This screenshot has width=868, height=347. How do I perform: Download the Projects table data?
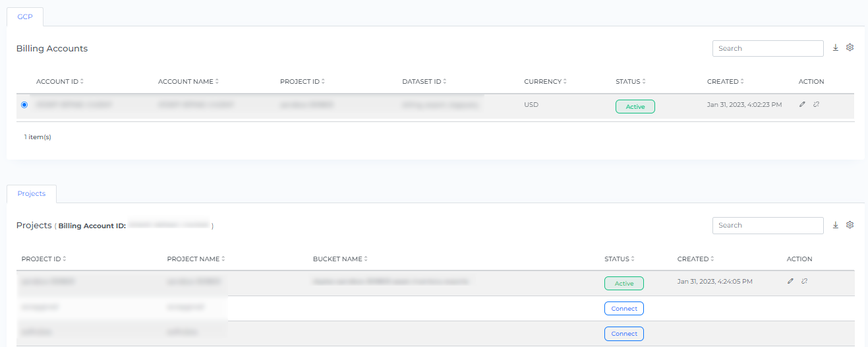[835, 225]
